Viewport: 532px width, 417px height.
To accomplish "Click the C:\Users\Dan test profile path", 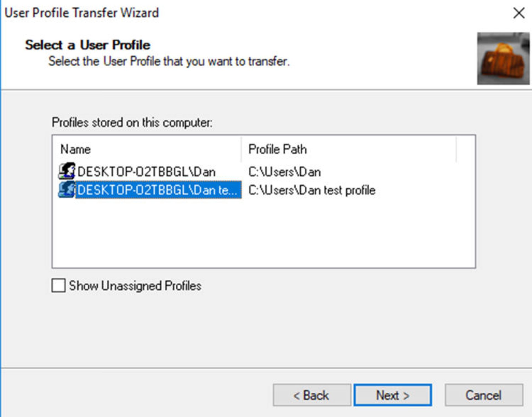I will pos(312,190).
